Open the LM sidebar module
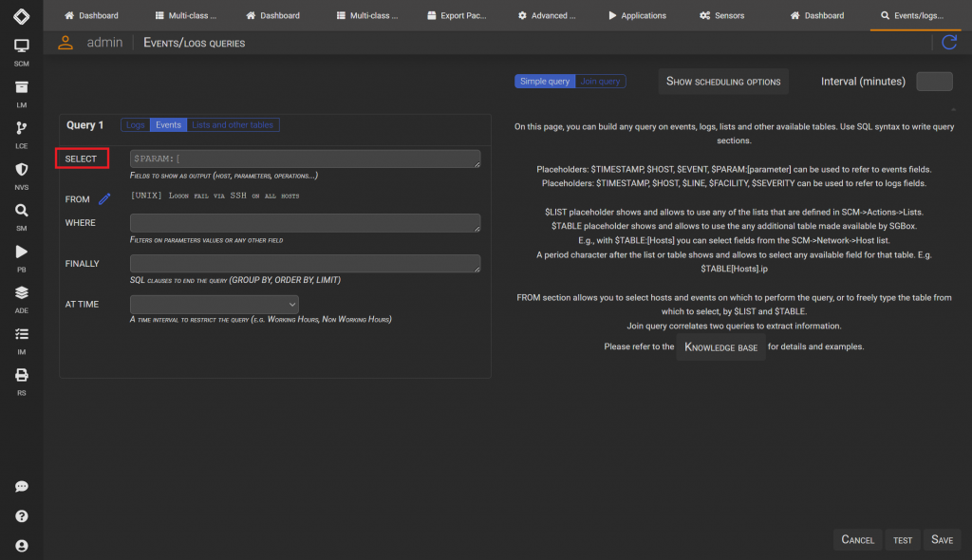 (x=21, y=94)
